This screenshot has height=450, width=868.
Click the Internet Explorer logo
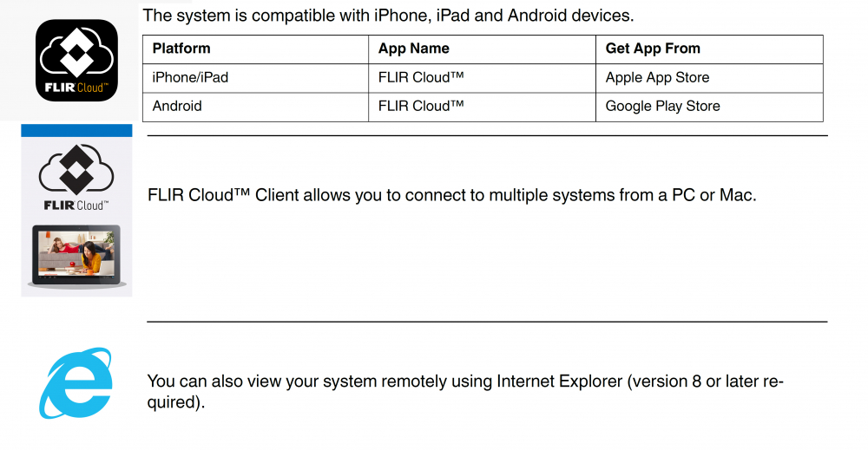pos(76,383)
